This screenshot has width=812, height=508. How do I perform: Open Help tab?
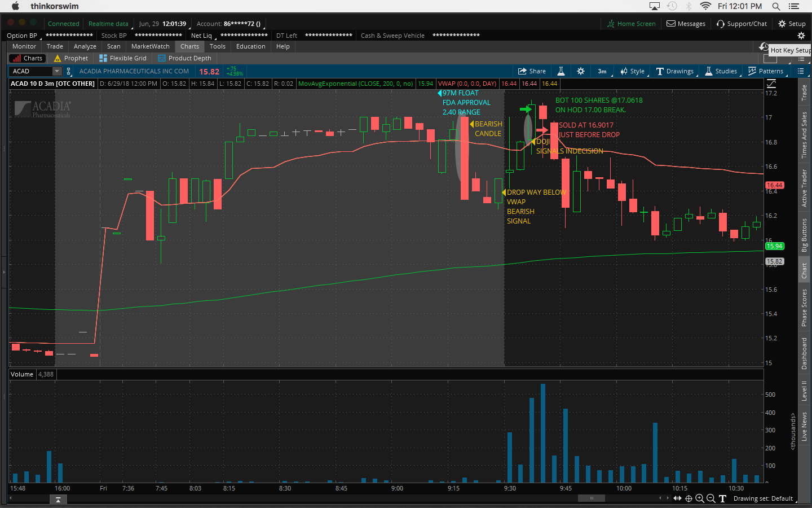pos(283,46)
